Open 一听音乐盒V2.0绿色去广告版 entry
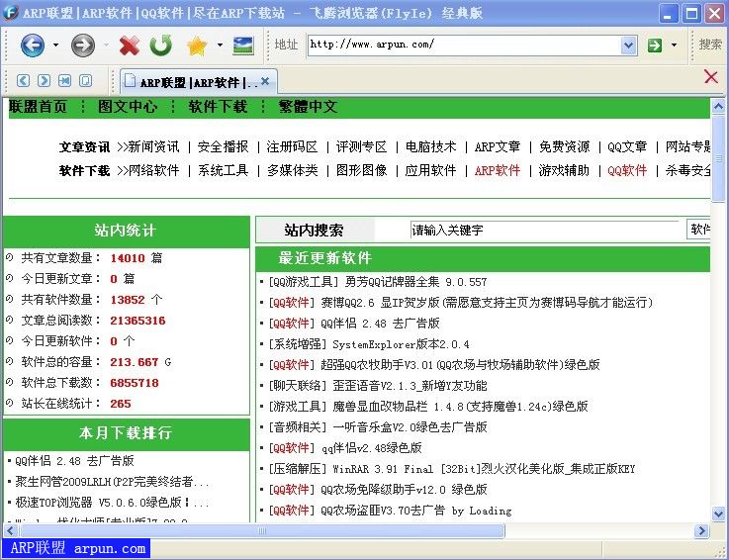 pos(410,427)
